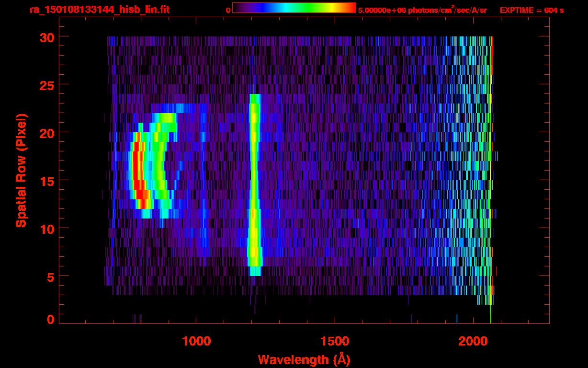Click the y-axis tick label 0
The image size is (588, 368).
pyautogui.click(x=51, y=320)
